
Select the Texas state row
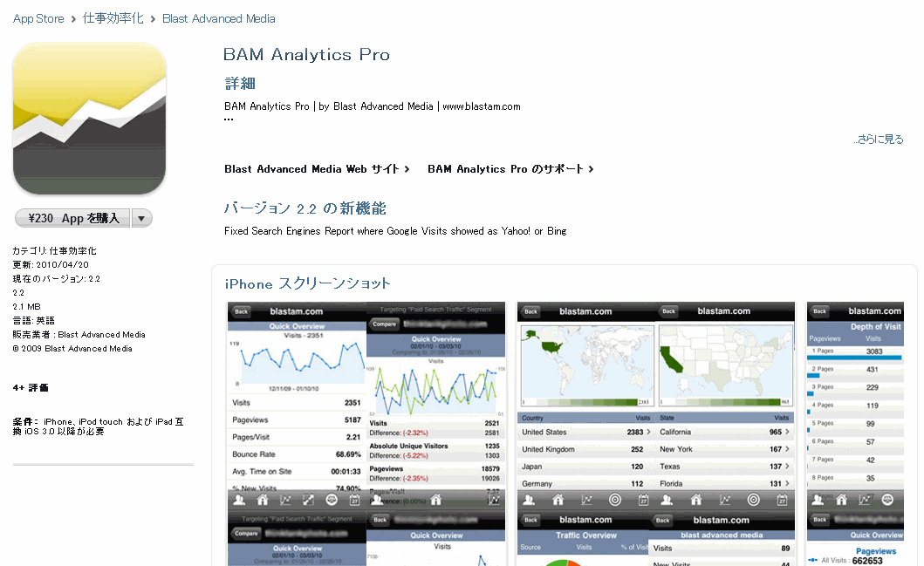pos(725,467)
